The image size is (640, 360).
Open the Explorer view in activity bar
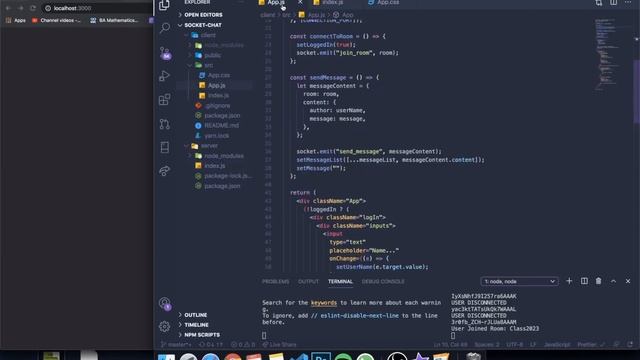pyautogui.click(x=164, y=4)
